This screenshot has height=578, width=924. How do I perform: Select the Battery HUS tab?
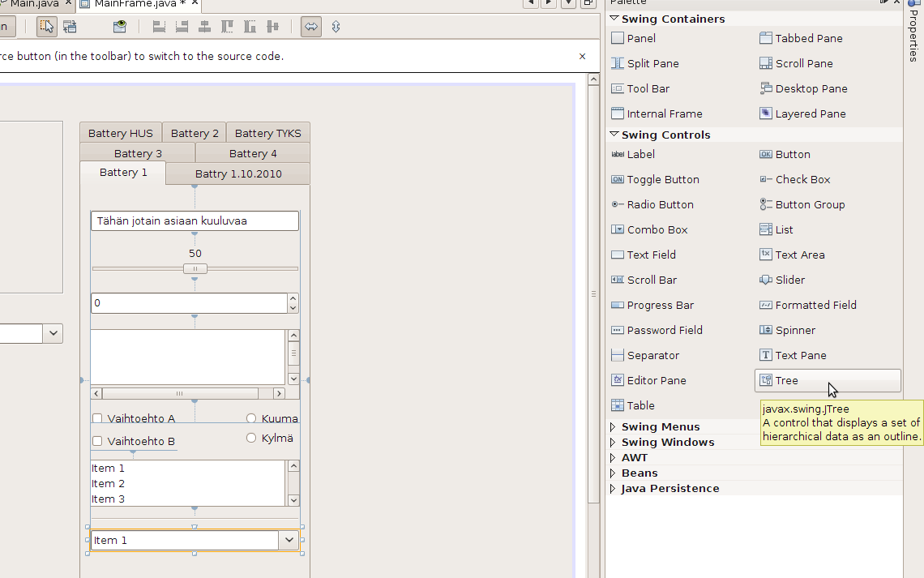point(121,133)
